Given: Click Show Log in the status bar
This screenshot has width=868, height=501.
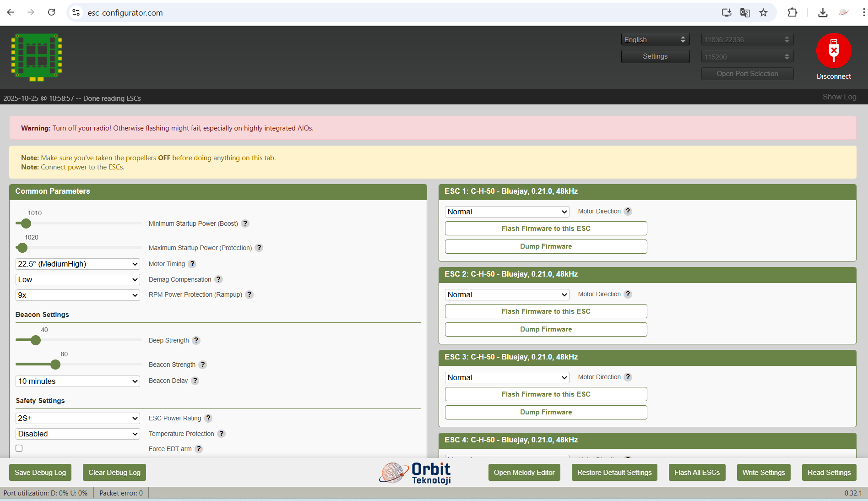Looking at the screenshot, I should [839, 97].
